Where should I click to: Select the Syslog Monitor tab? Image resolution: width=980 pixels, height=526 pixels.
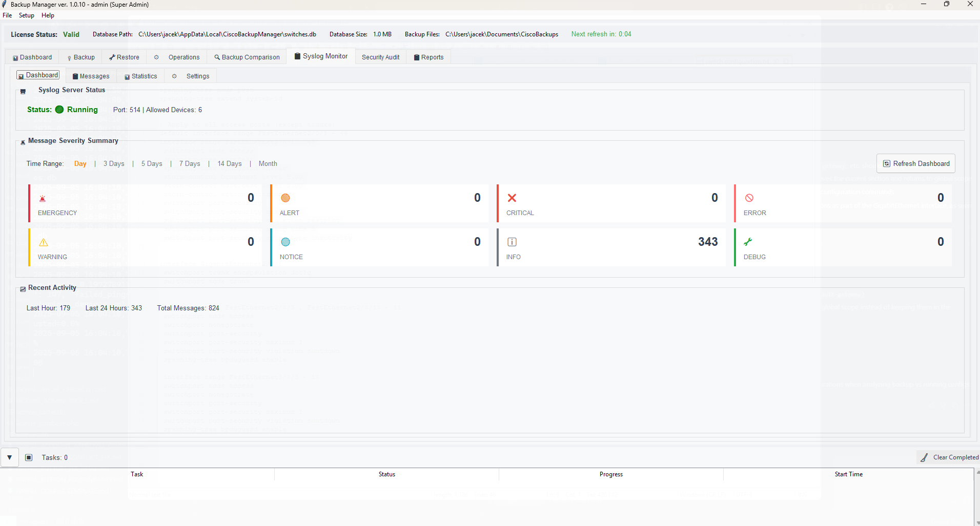pos(321,56)
